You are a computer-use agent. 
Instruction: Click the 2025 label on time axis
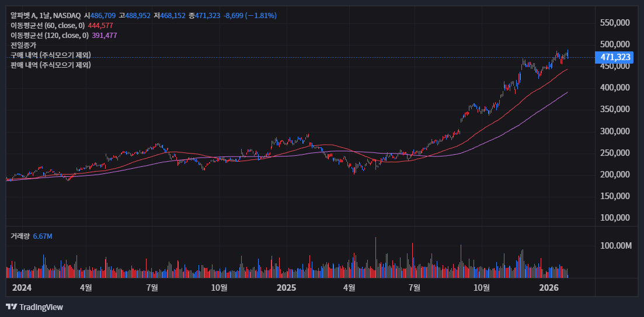pyautogui.click(x=286, y=288)
